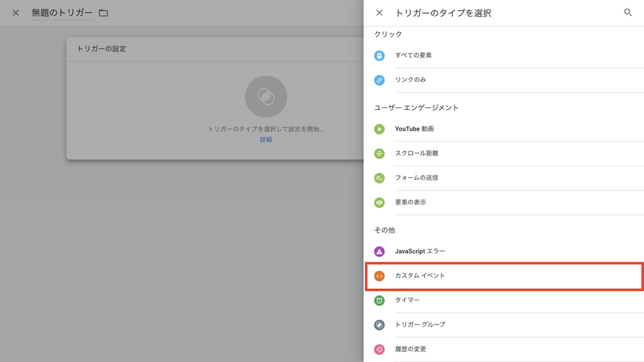Click the scroll distance (スクロール距離) icon
This screenshot has width=644, height=362.
tap(380, 154)
